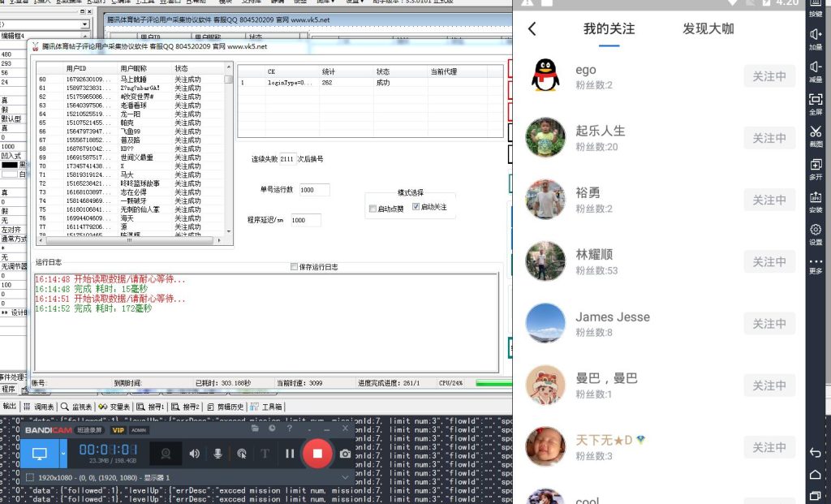Uncheck the 自动关注 checkbox

(x=416, y=208)
